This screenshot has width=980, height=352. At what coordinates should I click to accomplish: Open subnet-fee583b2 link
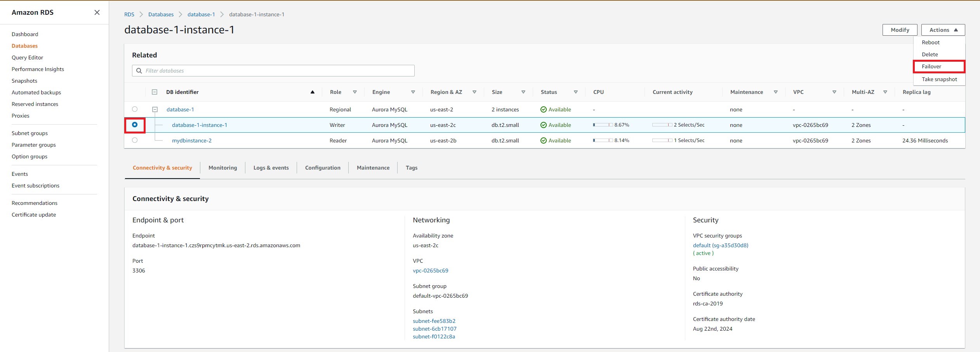pyautogui.click(x=434, y=321)
